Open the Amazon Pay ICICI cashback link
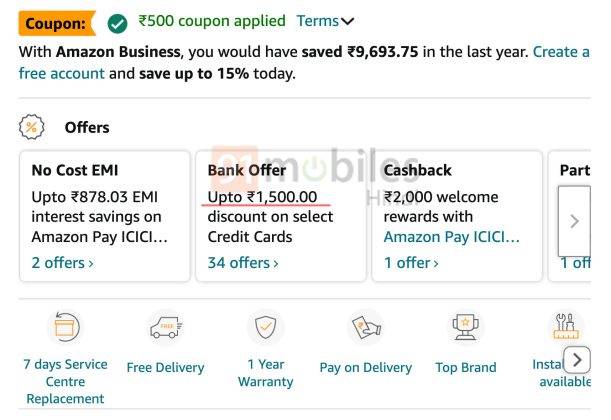Screen dimensions: 611x420 (x=452, y=237)
